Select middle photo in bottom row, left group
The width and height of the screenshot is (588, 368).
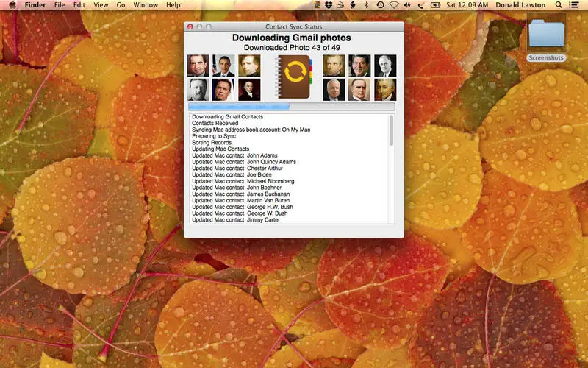[x=223, y=89]
